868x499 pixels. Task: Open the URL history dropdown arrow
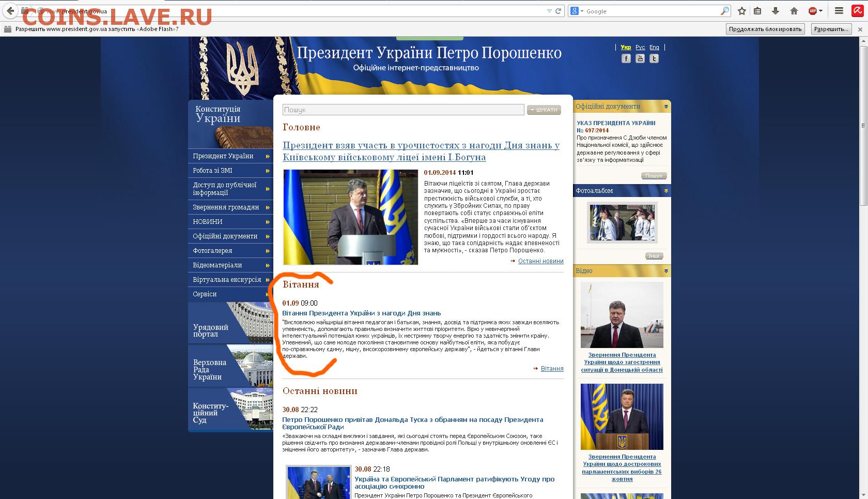click(x=549, y=11)
